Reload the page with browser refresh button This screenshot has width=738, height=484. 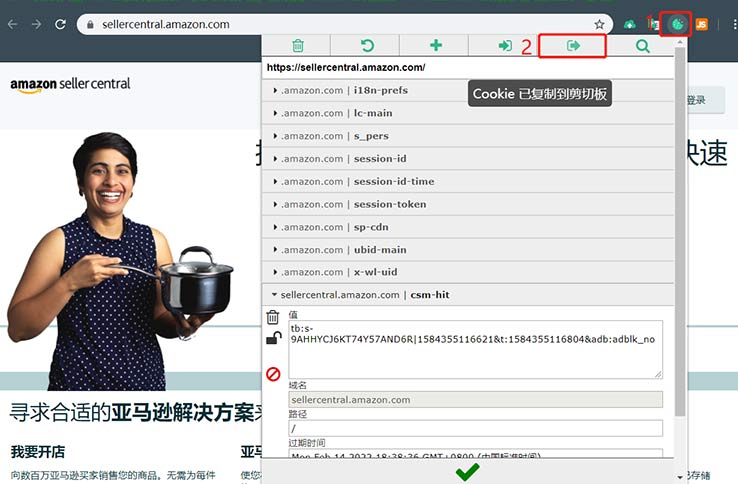[60, 24]
